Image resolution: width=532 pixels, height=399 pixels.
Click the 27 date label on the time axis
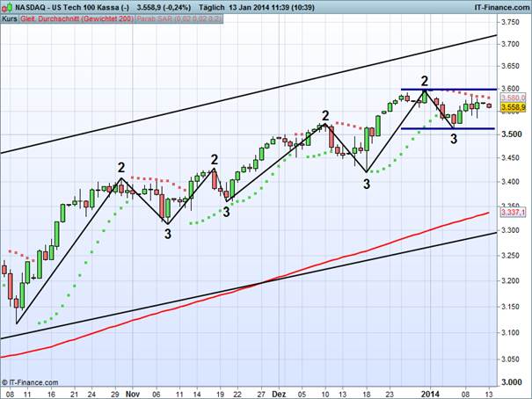pos(261,395)
